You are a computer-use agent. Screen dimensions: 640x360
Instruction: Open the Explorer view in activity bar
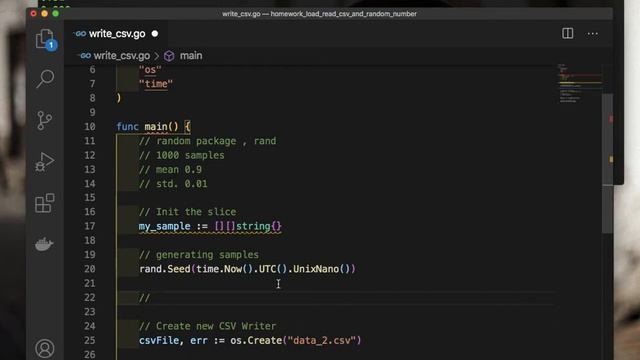click(45, 40)
